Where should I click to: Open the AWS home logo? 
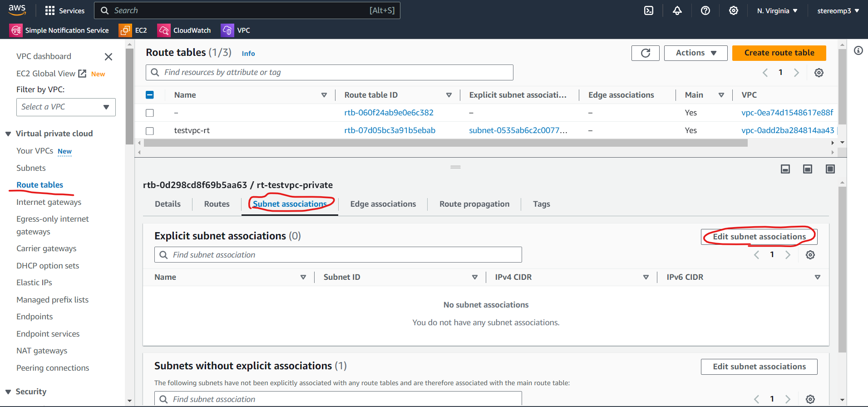17,10
